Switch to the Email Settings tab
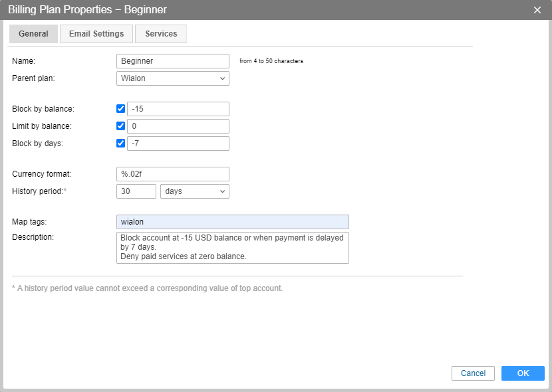Image resolution: width=552 pixels, height=392 pixels. coord(96,34)
